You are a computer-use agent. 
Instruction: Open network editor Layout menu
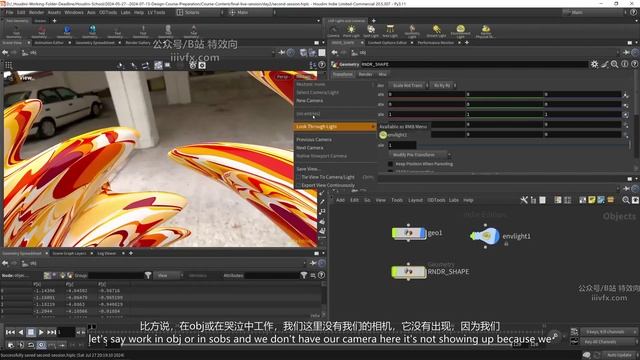[x=415, y=200]
